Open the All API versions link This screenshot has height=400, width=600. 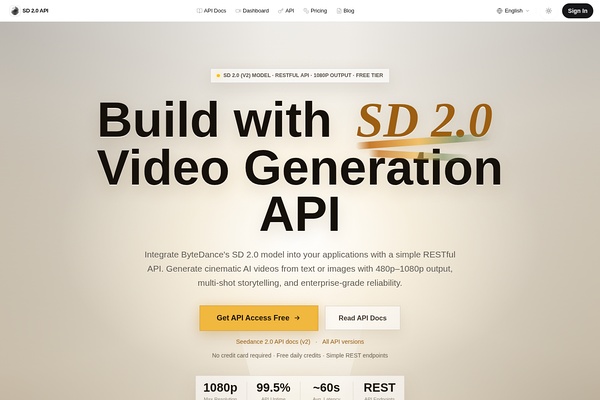343,341
